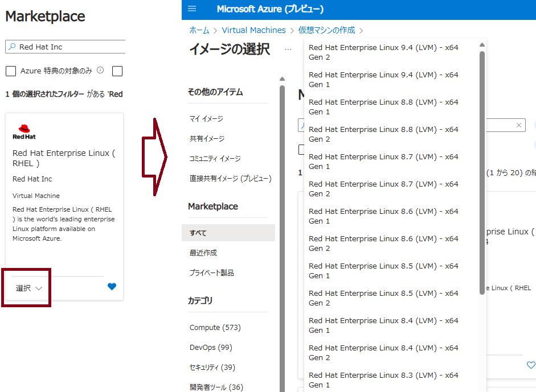Image resolution: width=536 pixels, height=392 pixels.
Task: Select 直接共有イメージ (プレビュー) menu item
Action: click(230, 178)
